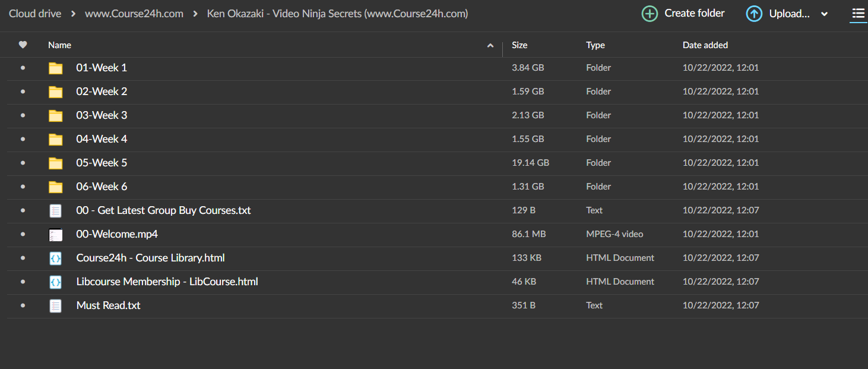868x369 pixels.
Task: Toggle favorite dot for 01-Week 1
Action: (23, 68)
